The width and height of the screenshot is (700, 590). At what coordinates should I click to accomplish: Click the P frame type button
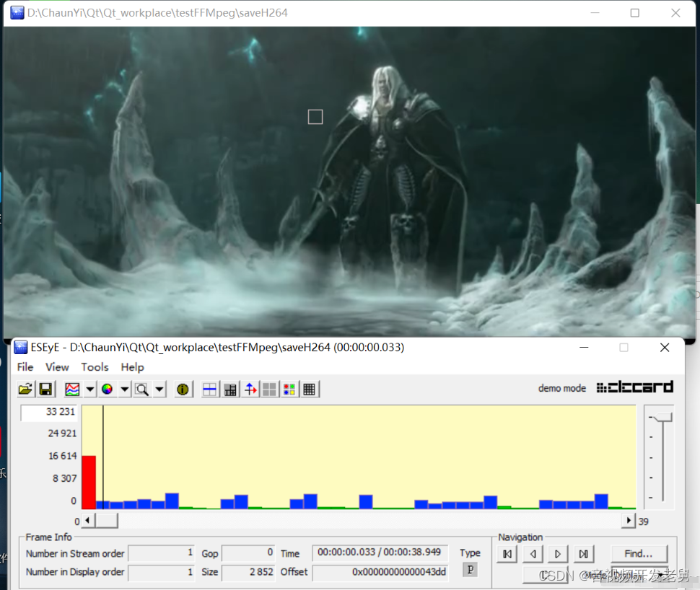point(470,569)
